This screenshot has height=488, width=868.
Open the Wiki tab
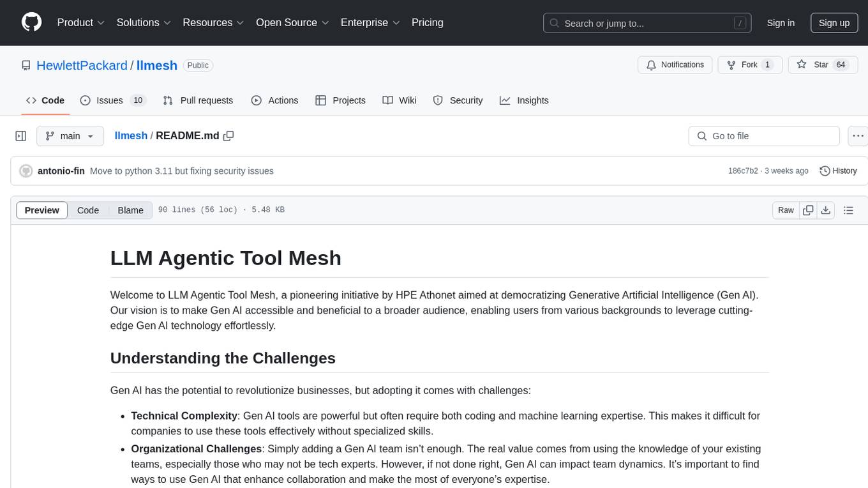(x=400, y=100)
